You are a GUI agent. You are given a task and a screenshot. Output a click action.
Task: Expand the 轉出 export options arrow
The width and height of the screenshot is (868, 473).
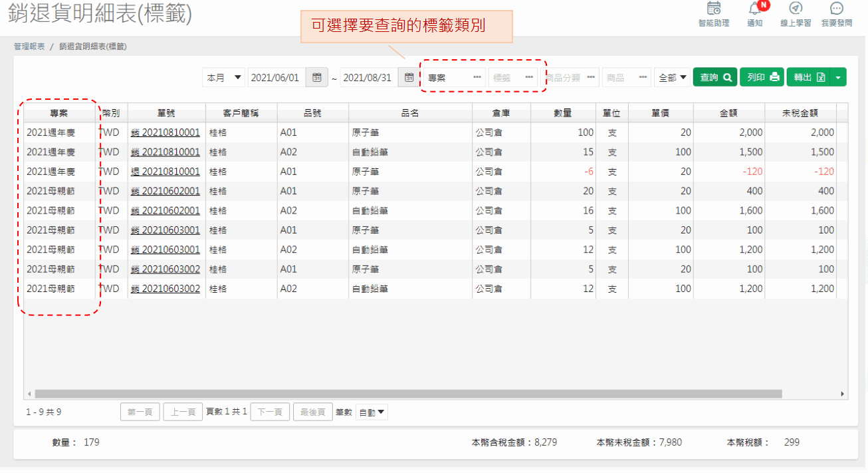(839, 77)
